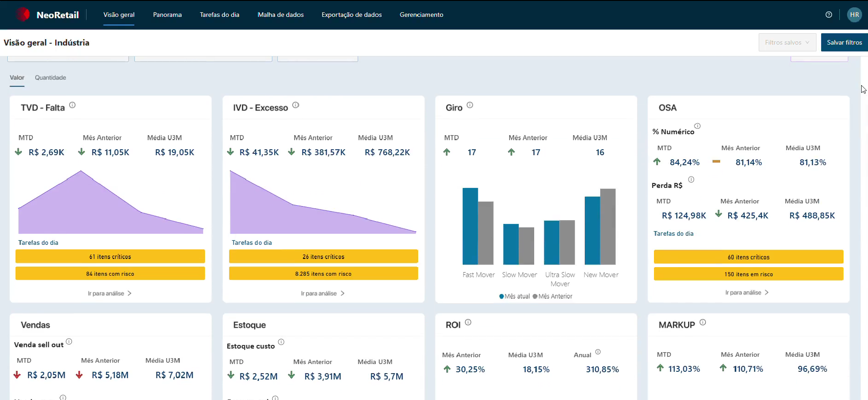Click the info icon beside TVD - Falta

click(72, 105)
